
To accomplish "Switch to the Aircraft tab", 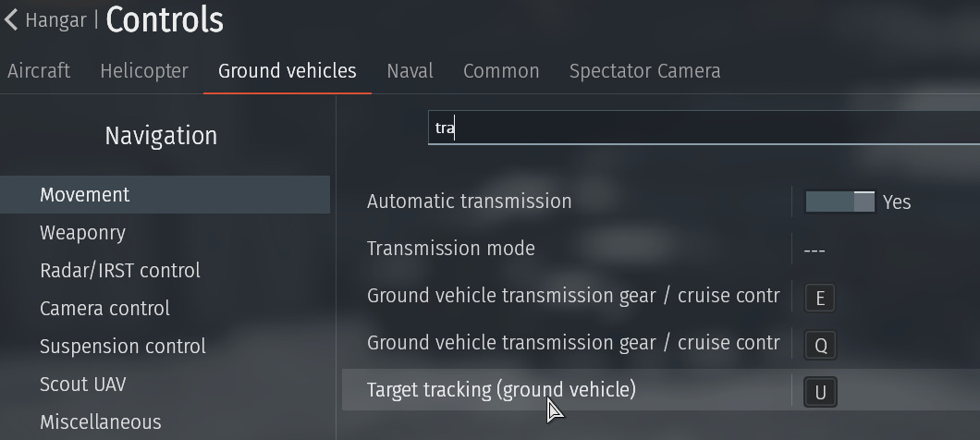I will pos(39,70).
